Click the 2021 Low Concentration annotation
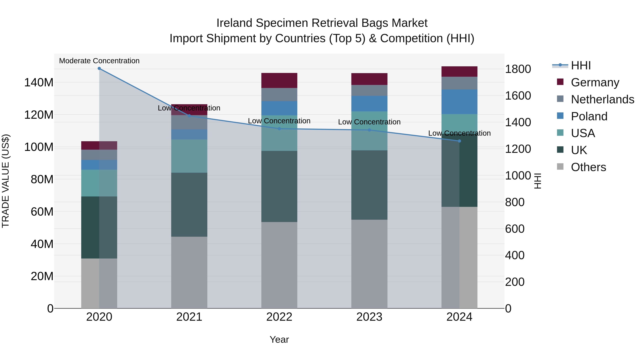The height and width of the screenshot is (362, 644). (189, 108)
